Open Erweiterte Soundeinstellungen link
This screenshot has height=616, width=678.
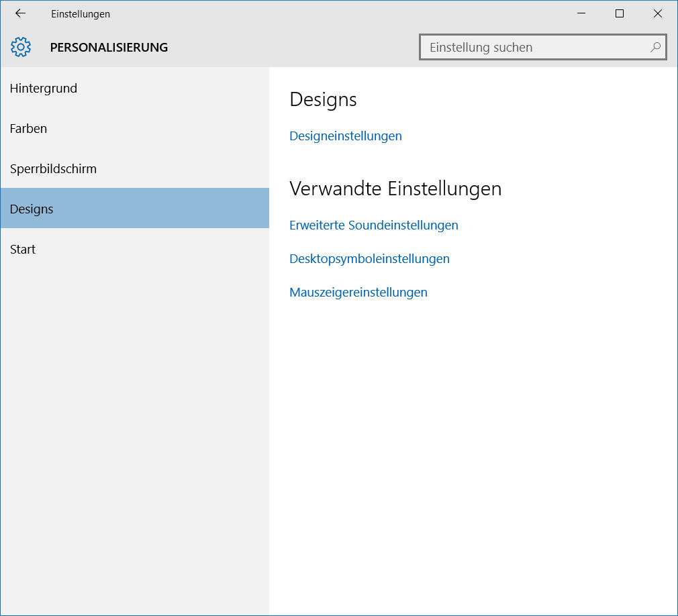click(x=373, y=225)
